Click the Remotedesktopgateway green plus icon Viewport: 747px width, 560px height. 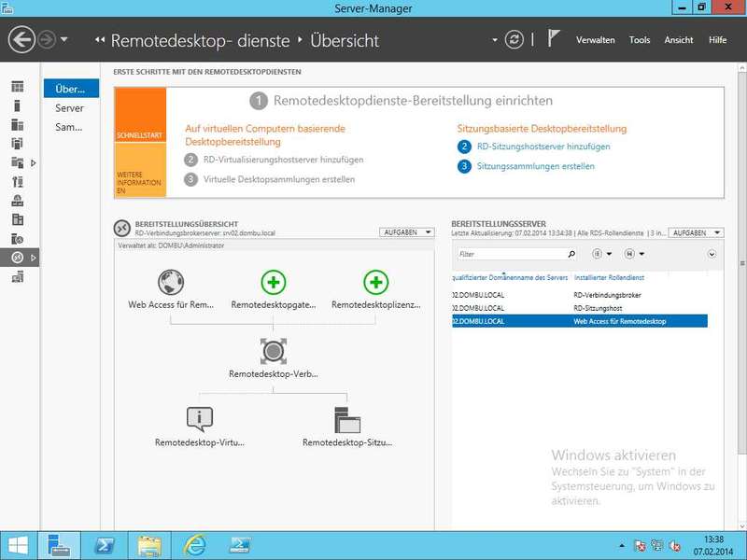click(x=274, y=282)
